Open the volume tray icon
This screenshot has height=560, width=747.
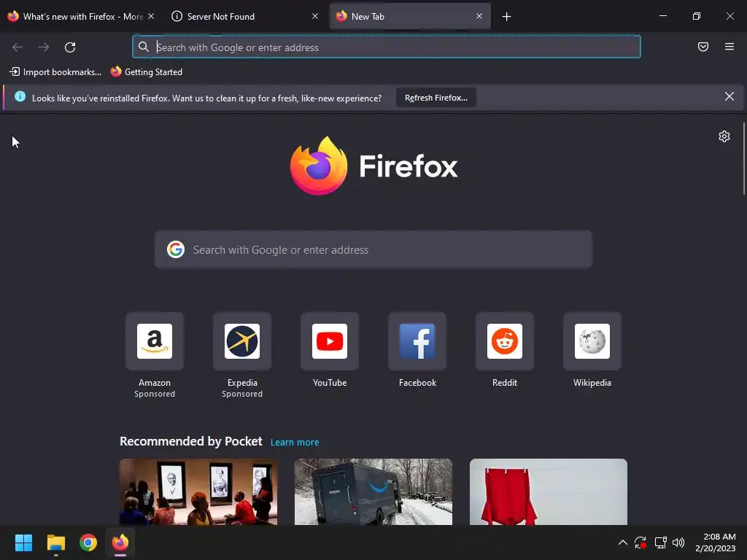pyautogui.click(x=678, y=542)
